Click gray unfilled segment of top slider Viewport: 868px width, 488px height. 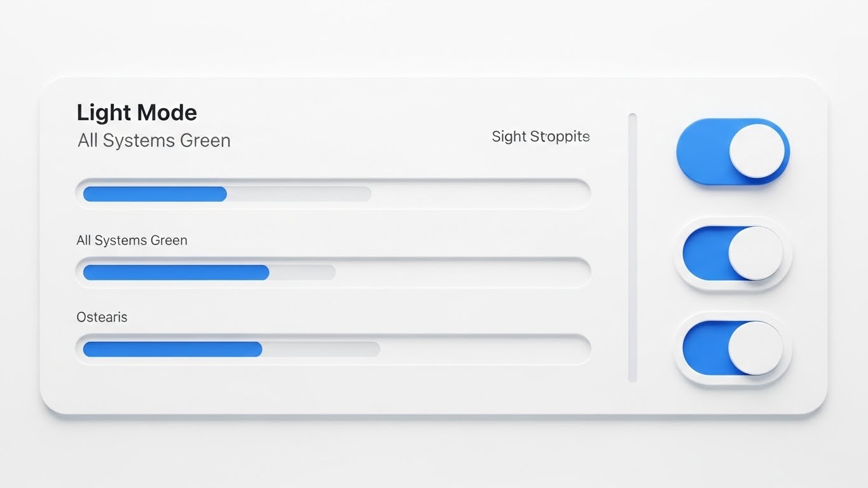point(299,194)
